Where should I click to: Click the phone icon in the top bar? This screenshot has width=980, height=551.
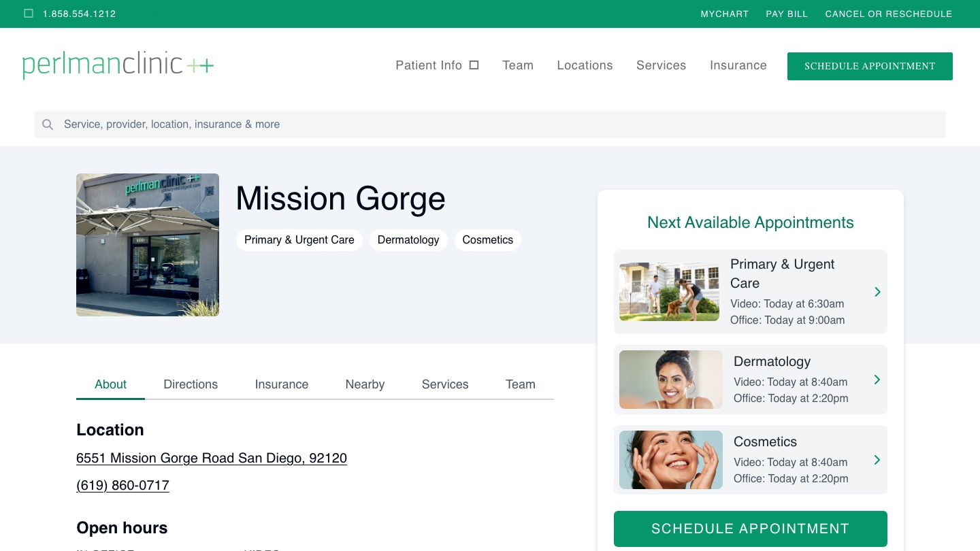[29, 14]
